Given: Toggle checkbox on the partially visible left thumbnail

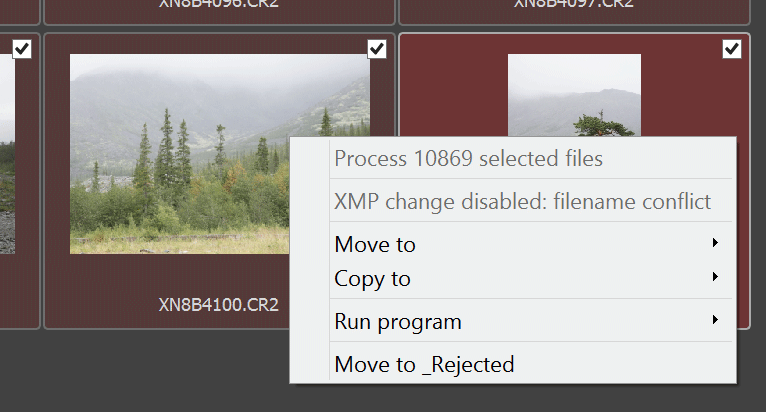Looking at the screenshot, I should 23,49.
